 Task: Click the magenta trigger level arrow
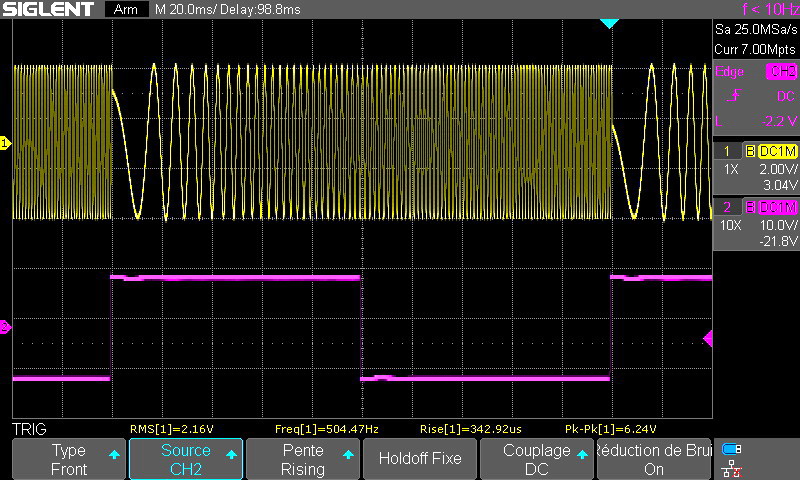[x=708, y=339]
